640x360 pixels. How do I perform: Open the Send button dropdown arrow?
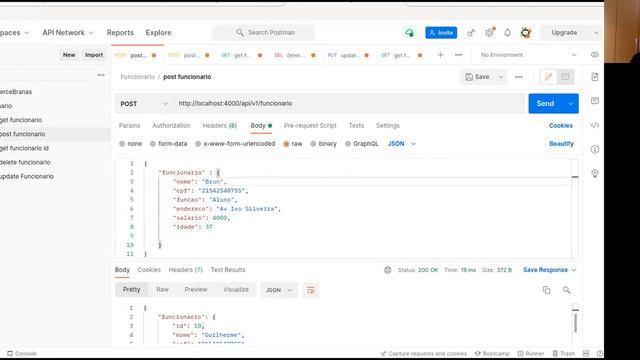point(571,104)
